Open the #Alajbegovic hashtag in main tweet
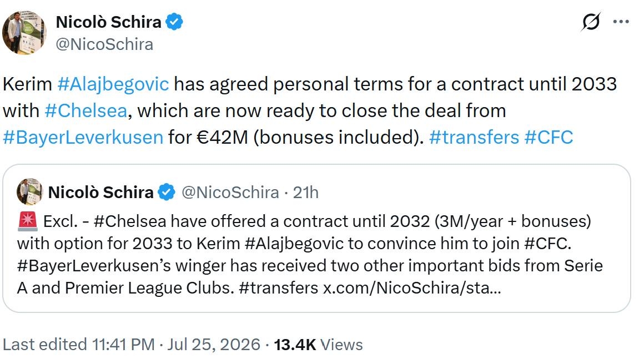The height and width of the screenshot is (364, 644). coord(113,84)
